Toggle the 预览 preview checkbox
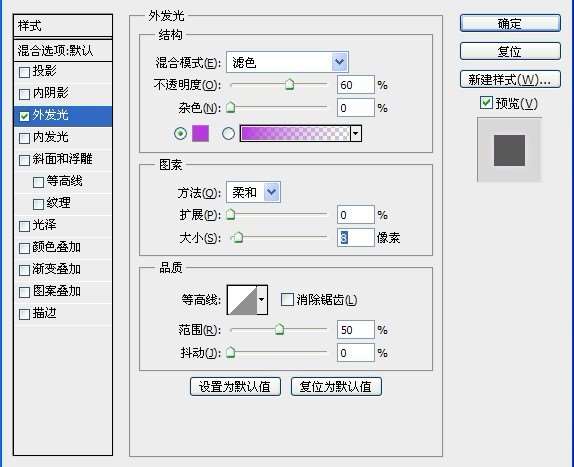The image size is (574, 467). click(x=486, y=103)
